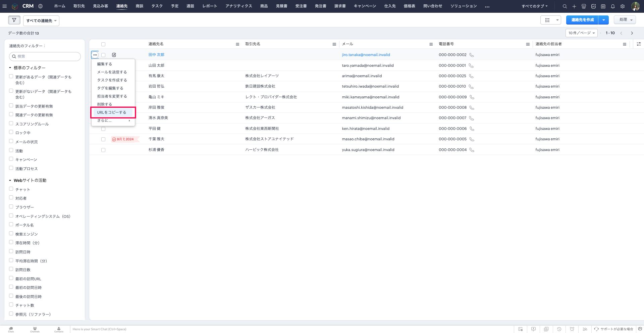The height and width of the screenshot is (333, 644).
Task: Click the recent items clock icon
Action: 559,329
